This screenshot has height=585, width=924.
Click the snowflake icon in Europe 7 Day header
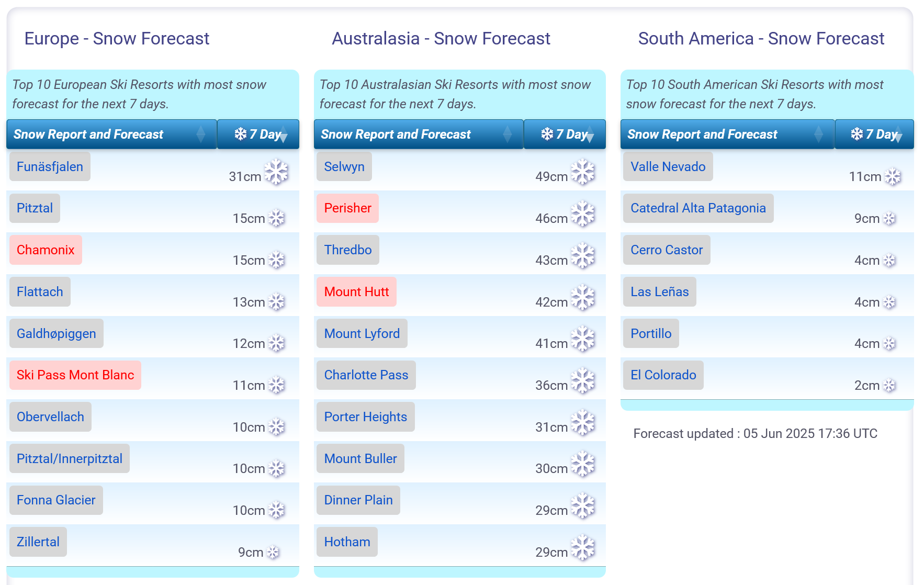point(241,134)
